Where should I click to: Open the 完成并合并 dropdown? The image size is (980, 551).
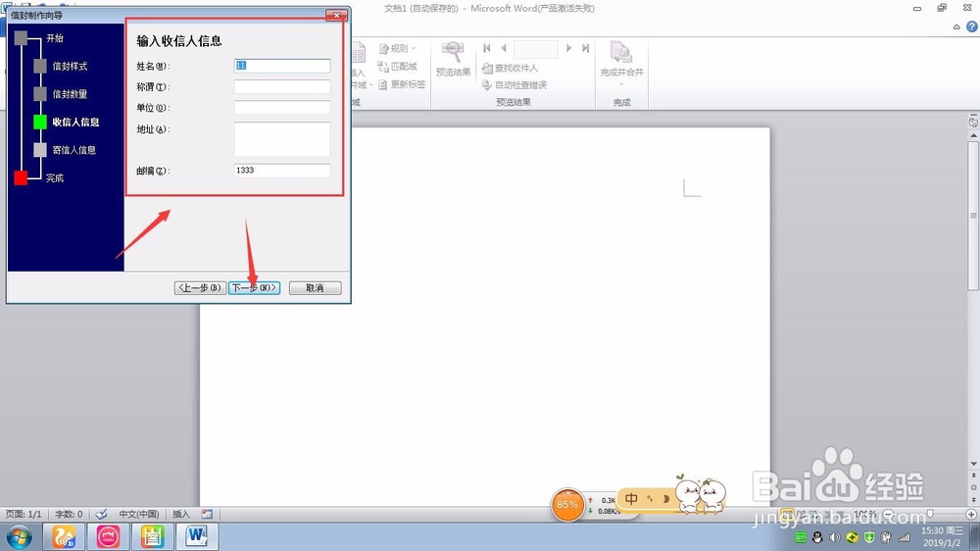[x=621, y=63]
